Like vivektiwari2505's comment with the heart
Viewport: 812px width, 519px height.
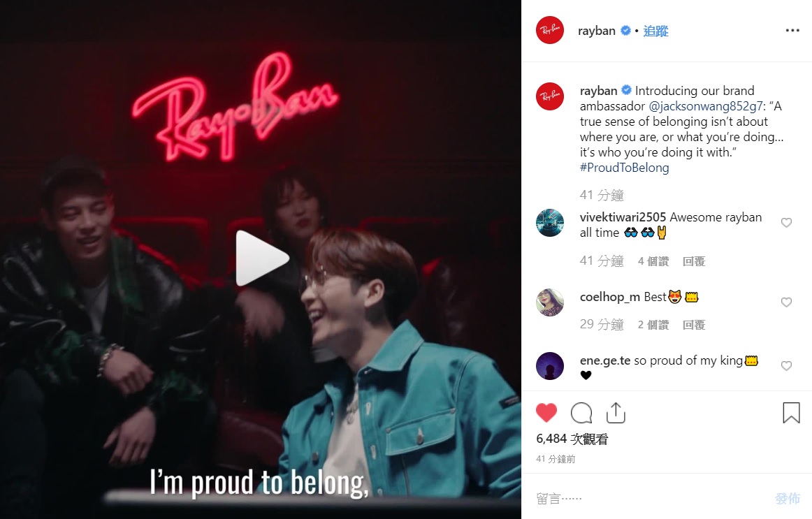[786, 223]
